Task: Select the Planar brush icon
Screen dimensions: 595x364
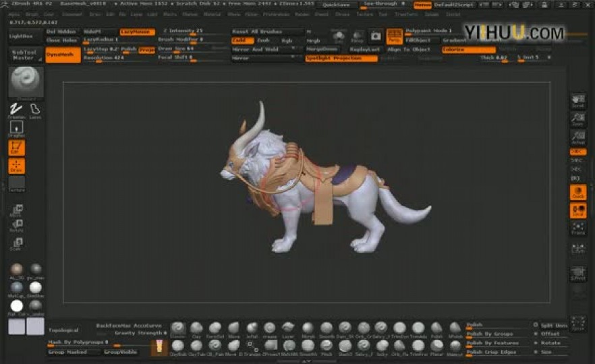Action: click(436, 346)
